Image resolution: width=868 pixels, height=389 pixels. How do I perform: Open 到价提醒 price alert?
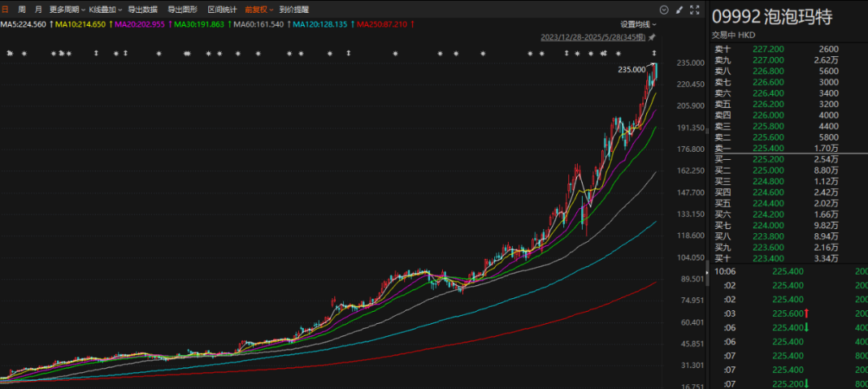294,10
